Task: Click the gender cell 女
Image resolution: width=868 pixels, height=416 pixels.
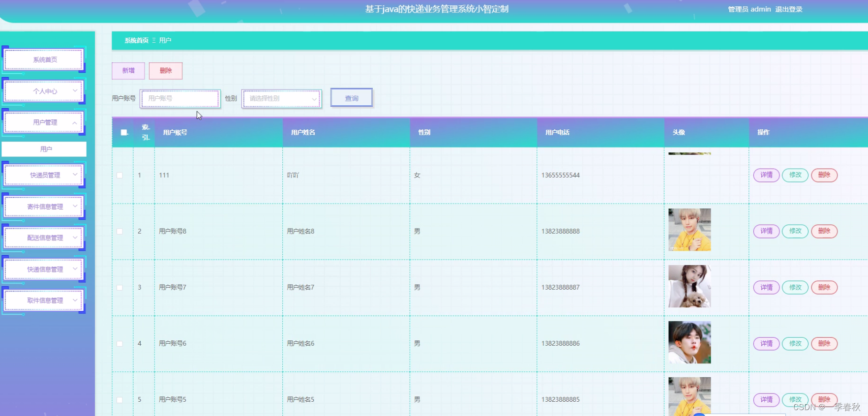Action: click(417, 175)
